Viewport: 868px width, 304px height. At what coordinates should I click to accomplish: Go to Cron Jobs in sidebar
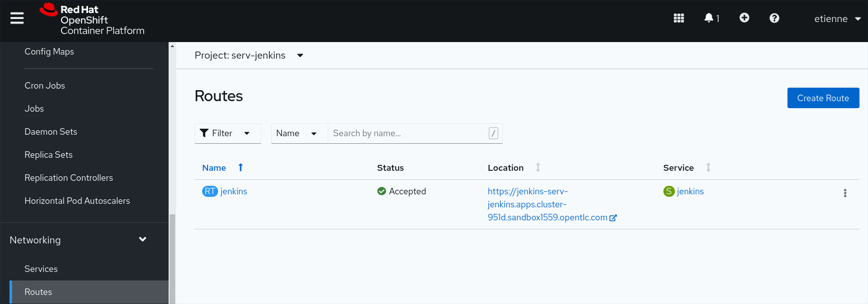(45, 86)
